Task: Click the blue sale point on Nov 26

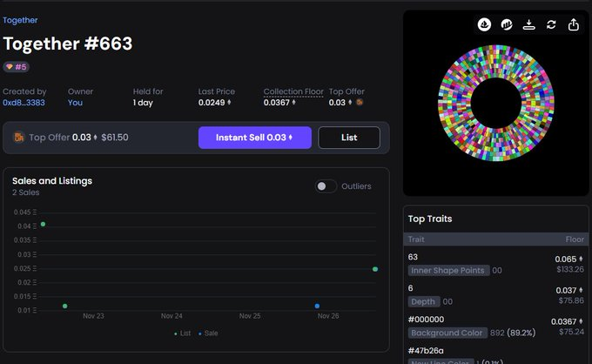Action: point(317,306)
